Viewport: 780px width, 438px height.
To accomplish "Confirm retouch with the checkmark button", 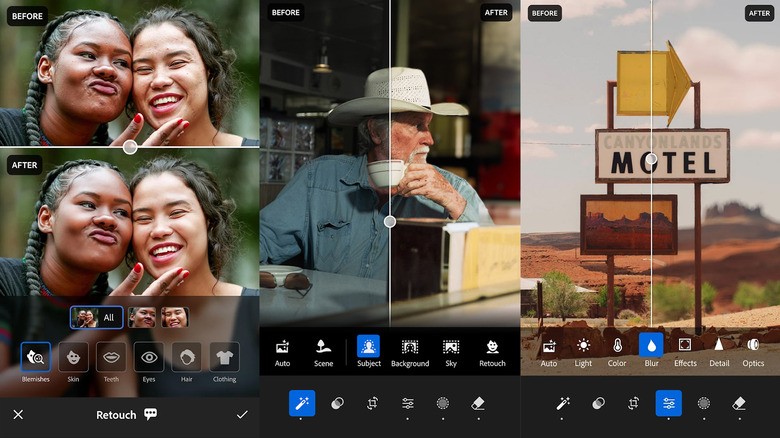I will coord(241,414).
